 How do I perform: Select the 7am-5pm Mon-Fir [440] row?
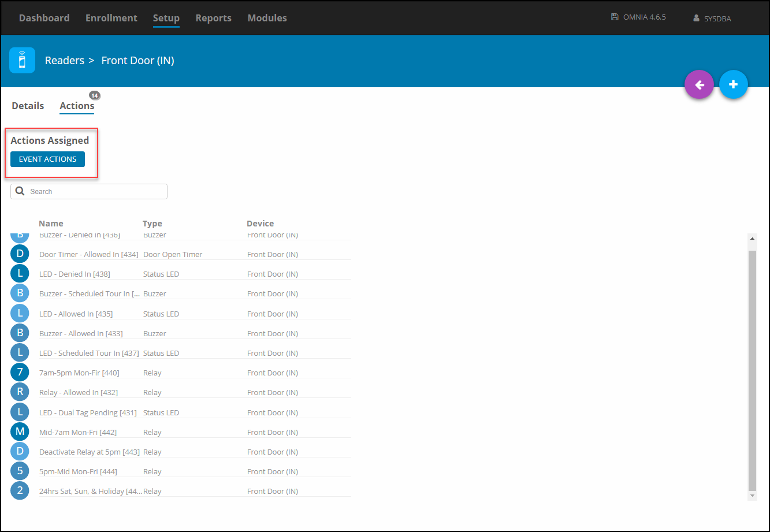pos(181,373)
